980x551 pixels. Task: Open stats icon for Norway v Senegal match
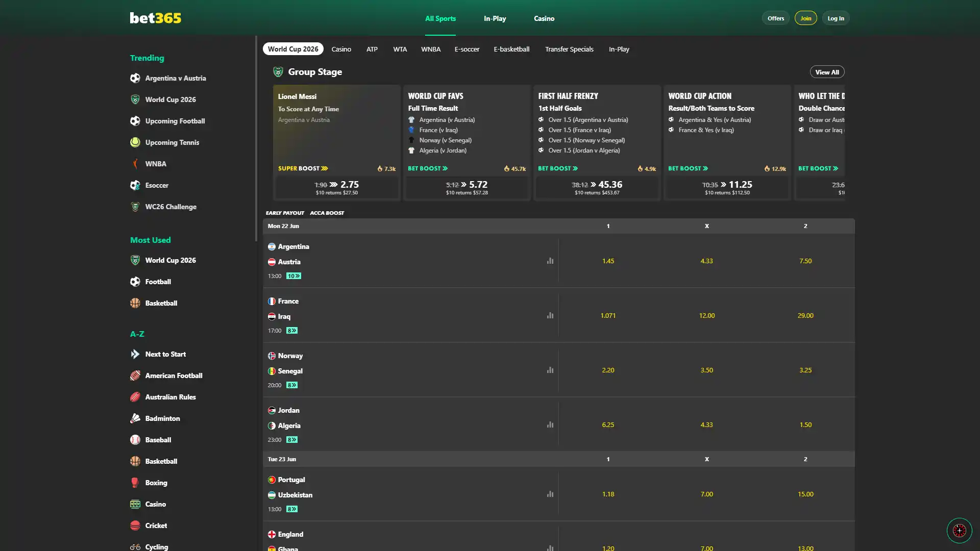[x=550, y=370]
